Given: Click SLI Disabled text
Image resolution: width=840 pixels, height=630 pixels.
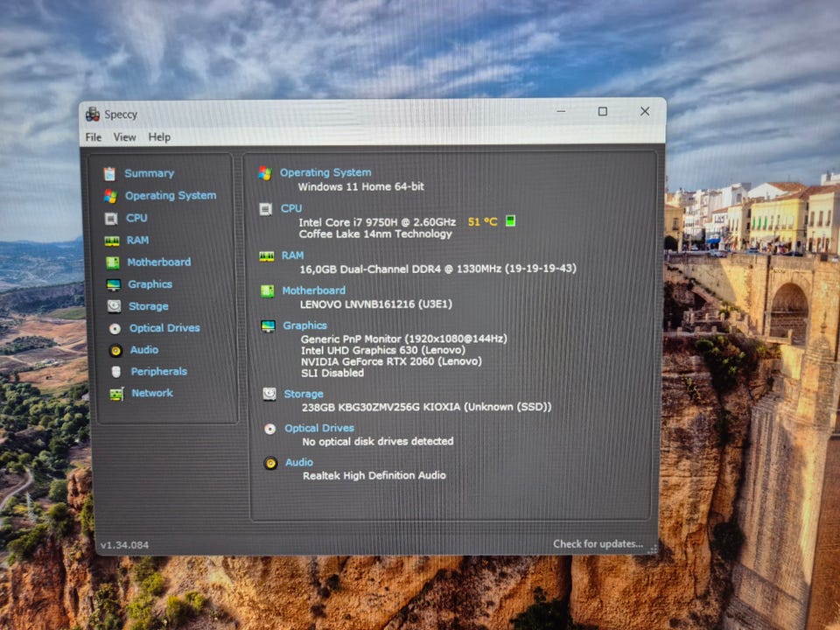Looking at the screenshot, I should (332, 373).
